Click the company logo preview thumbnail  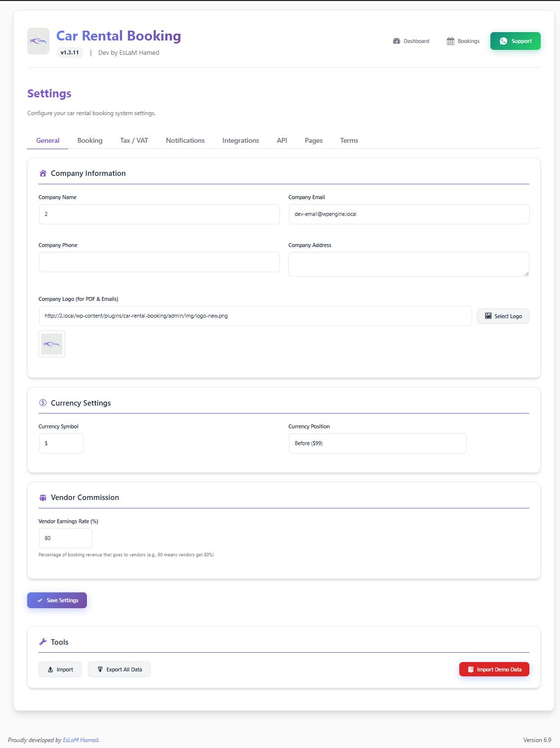(x=52, y=344)
